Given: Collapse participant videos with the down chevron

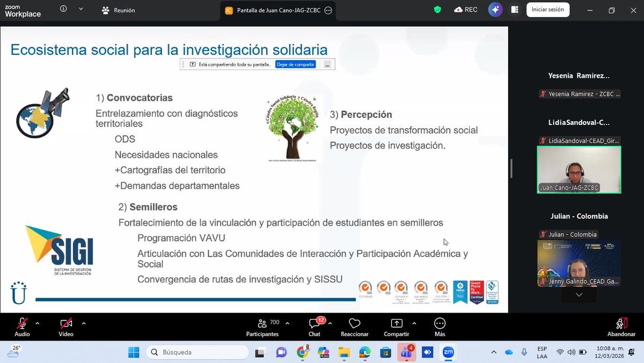Looking at the screenshot, I should tap(578, 294).
